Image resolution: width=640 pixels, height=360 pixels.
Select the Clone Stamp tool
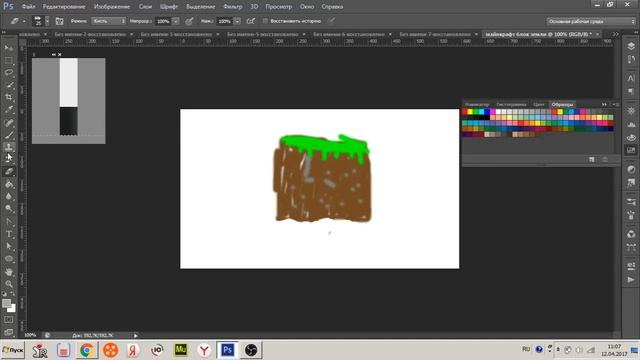coord(9,147)
